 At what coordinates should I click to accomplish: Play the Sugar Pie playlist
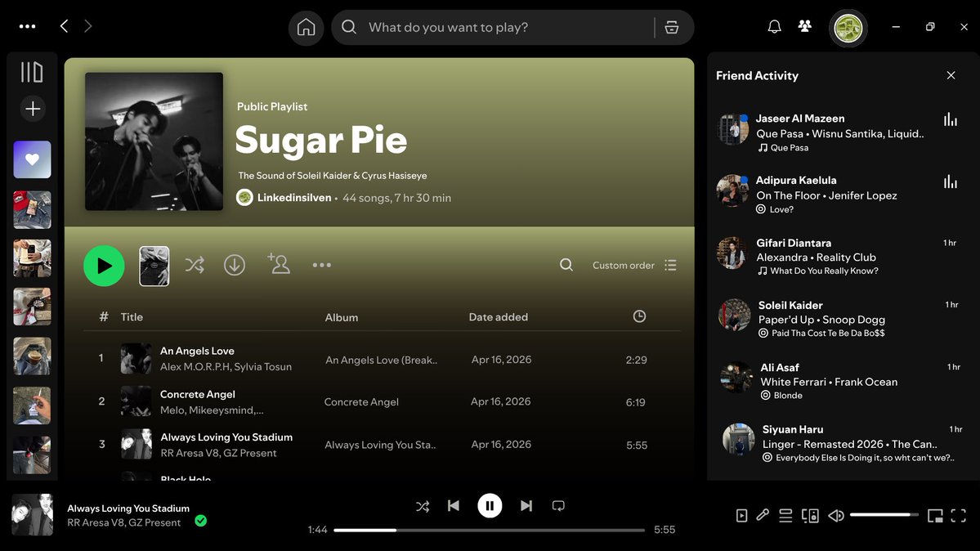104,266
